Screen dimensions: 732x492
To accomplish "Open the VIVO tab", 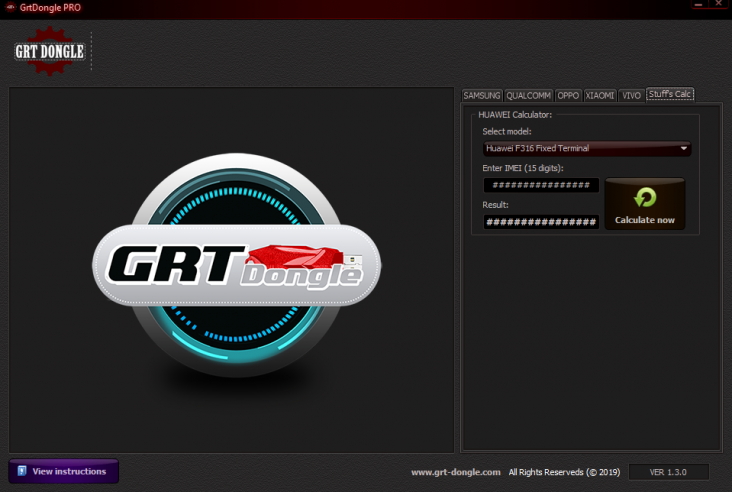I will point(631,96).
